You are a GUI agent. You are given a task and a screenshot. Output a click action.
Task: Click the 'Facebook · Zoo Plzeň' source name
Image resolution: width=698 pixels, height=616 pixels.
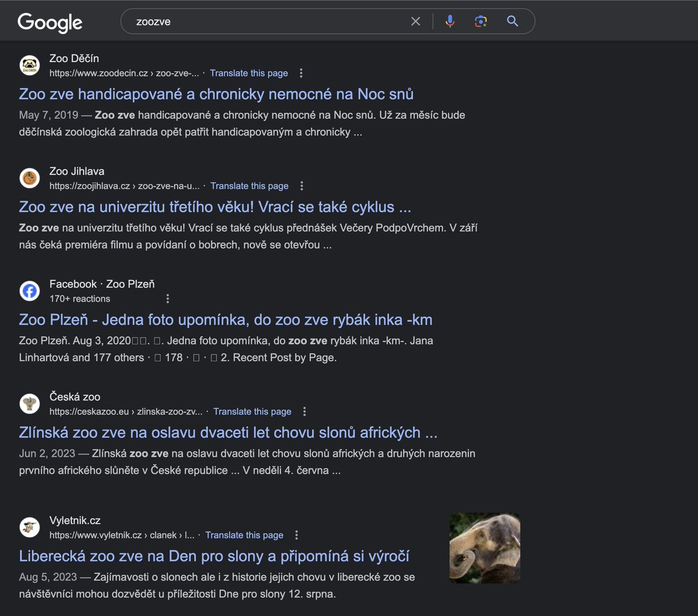pyautogui.click(x=102, y=284)
